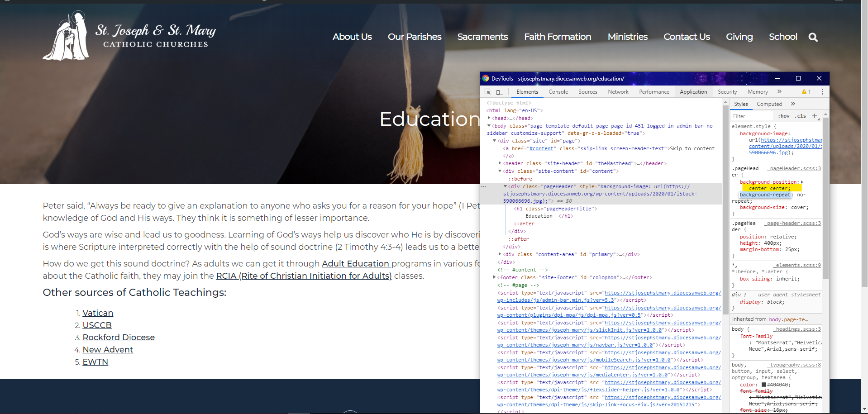
Task: Click the website search magnifier icon
Action: pos(813,37)
